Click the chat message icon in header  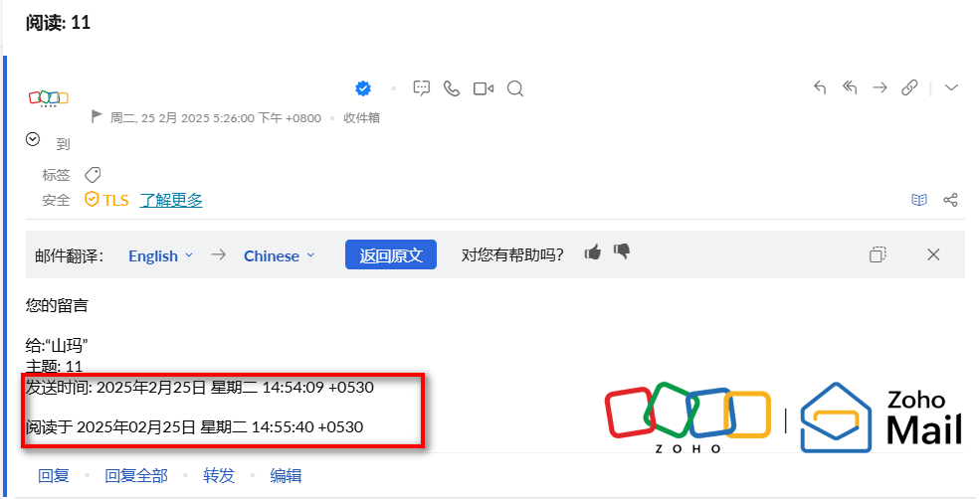(x=422, y=88)
